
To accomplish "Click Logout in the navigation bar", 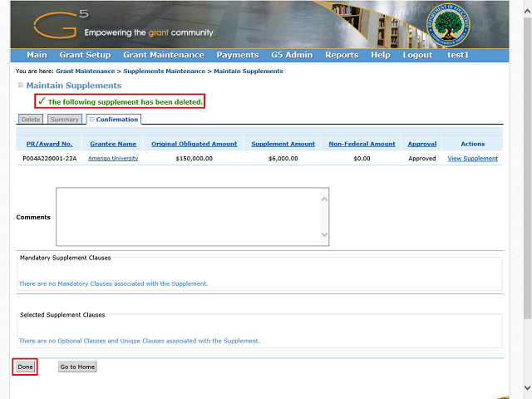I will point(417,55).
